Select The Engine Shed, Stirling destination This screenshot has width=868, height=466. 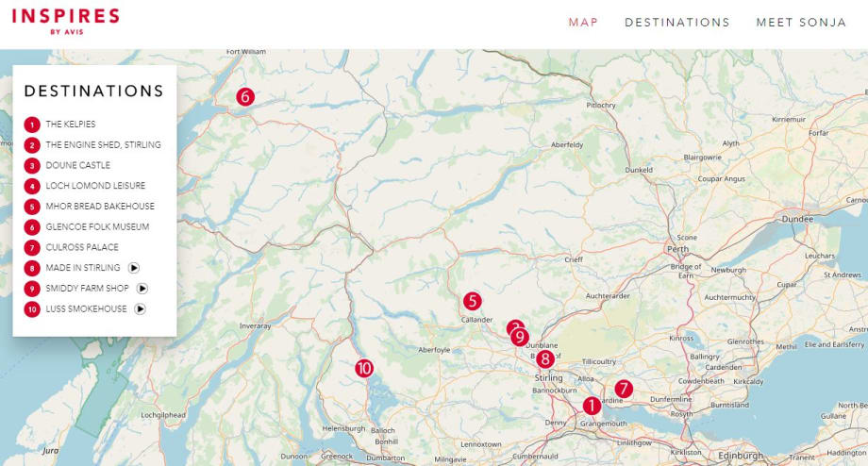103,144
